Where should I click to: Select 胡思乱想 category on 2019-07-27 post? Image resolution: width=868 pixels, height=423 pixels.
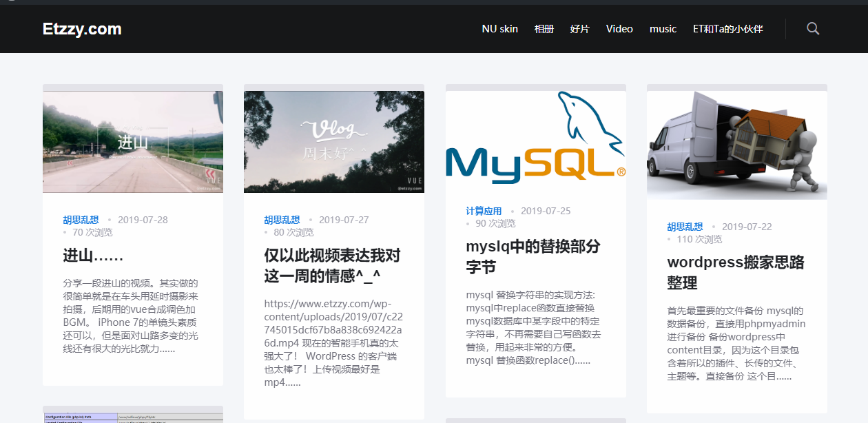coord(282,220)
